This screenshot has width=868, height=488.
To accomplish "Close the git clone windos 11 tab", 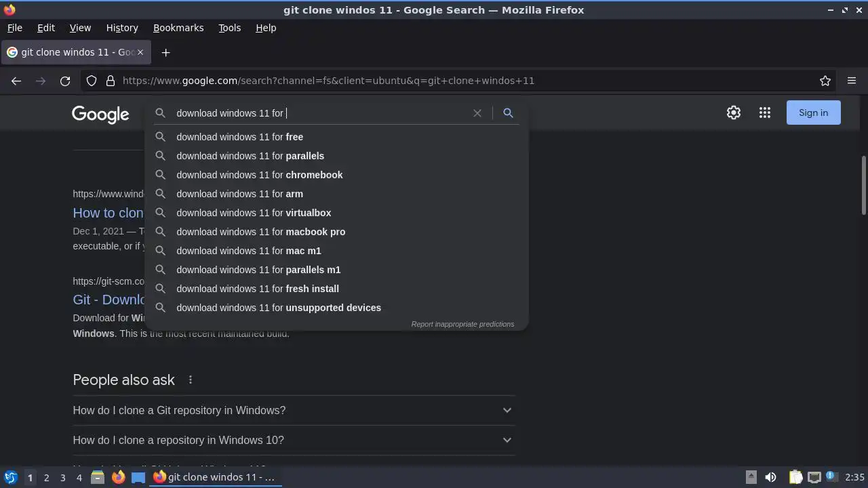I will pyautogui.click(x=140, y=52).
